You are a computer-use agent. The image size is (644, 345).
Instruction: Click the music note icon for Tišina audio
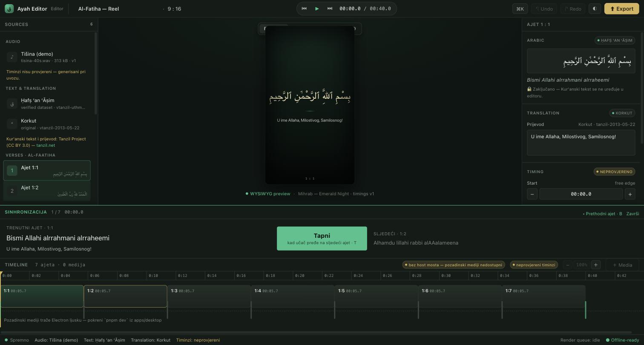click(12, 57)
